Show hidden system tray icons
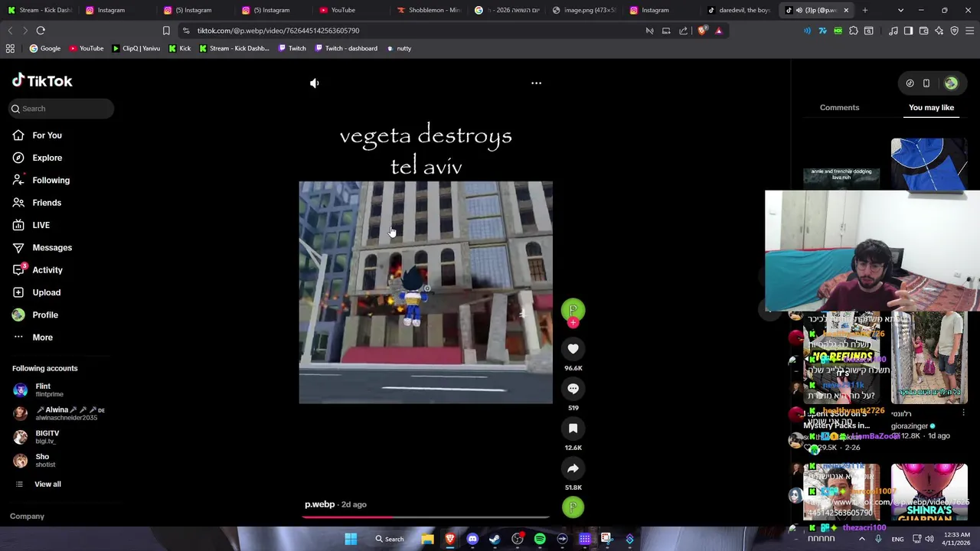 click(x=861, y=539)
